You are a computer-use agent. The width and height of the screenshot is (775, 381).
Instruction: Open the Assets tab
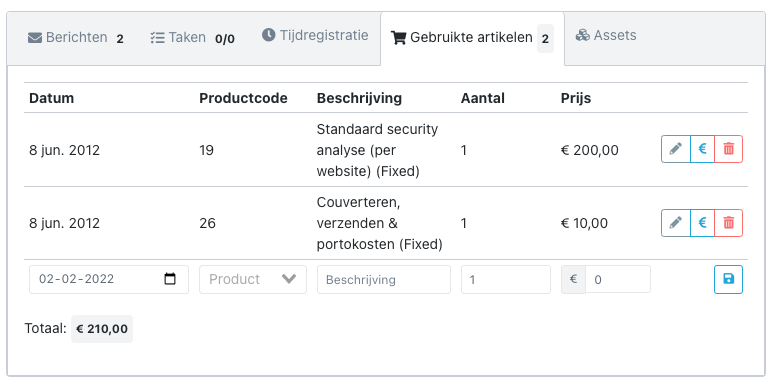[x=606, y=36]
